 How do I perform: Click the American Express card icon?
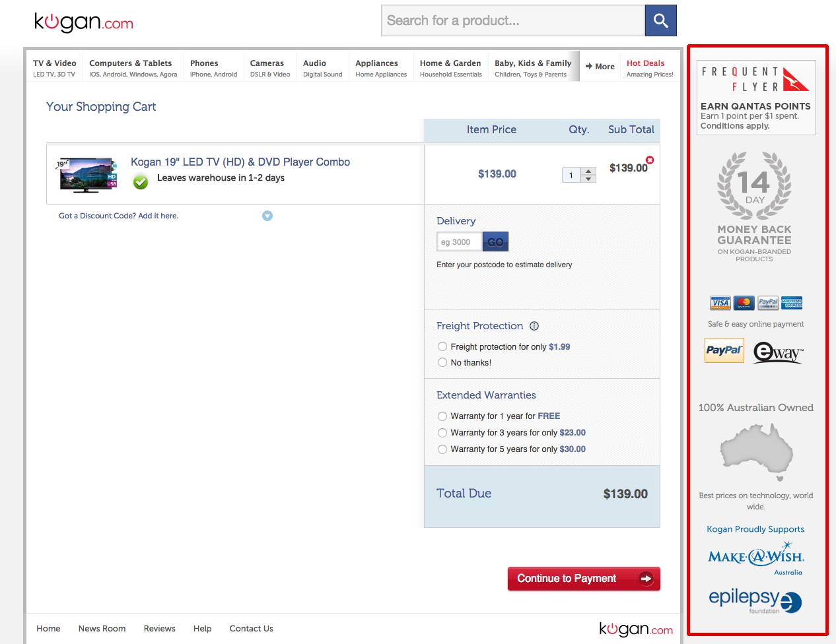click(791, 303)
